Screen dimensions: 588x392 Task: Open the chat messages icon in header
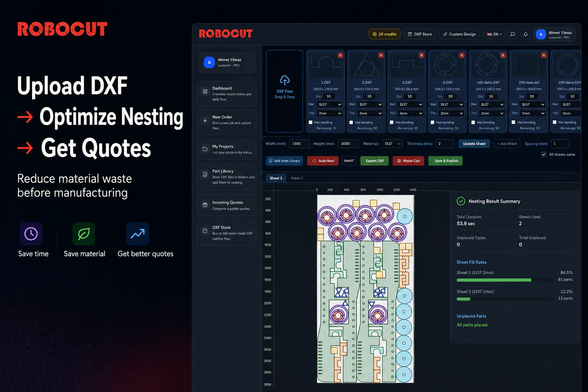pyautogui.click(x=513, y=34)
